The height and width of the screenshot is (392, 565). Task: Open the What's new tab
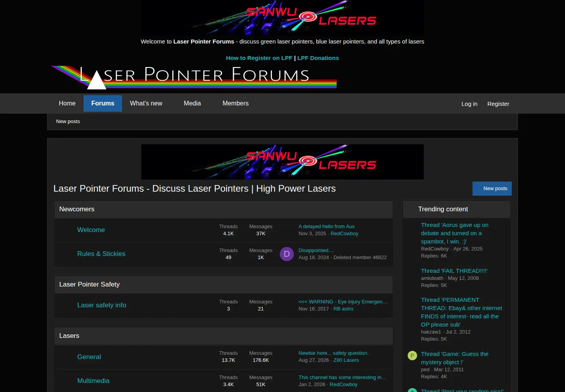coord(146,103)
